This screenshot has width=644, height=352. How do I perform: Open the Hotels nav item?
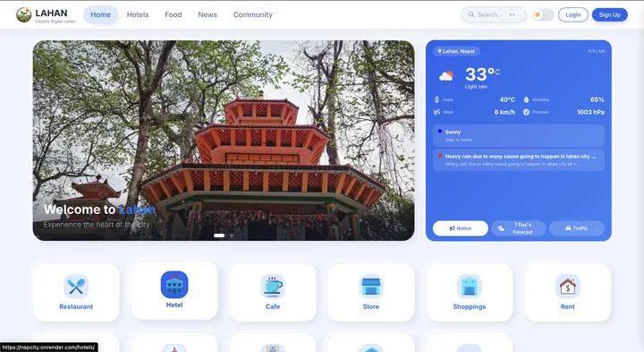(138, 15)
